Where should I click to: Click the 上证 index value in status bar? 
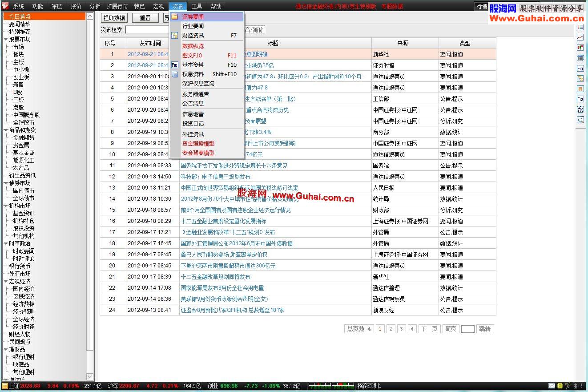point(30,386)
